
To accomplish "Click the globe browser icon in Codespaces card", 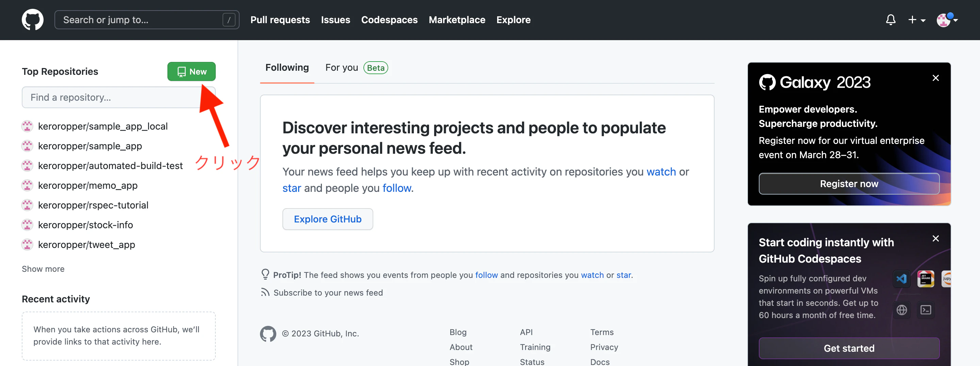I will pos(901,310).
